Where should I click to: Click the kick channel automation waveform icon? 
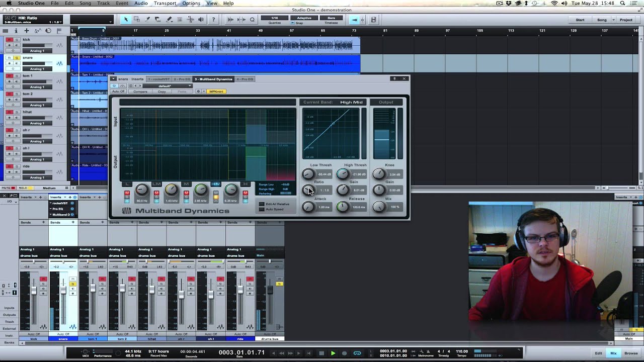(43, 327)
